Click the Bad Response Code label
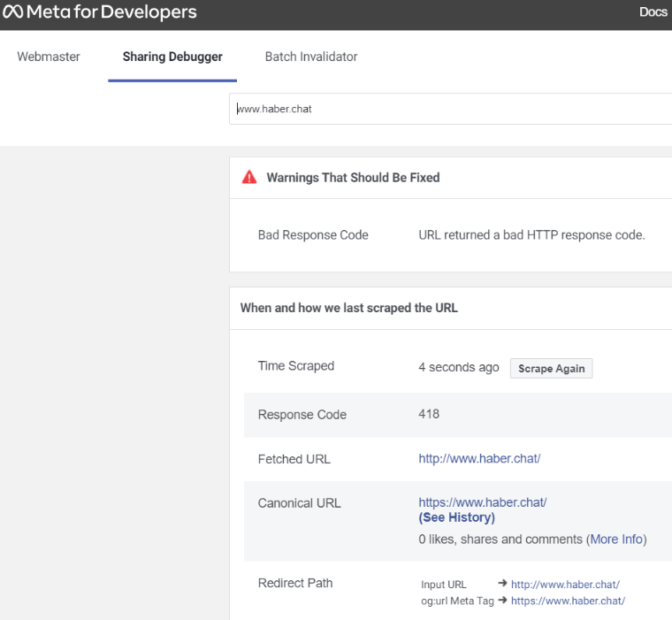Viewport: 672px width, 620px height. [x=313, y=235]
